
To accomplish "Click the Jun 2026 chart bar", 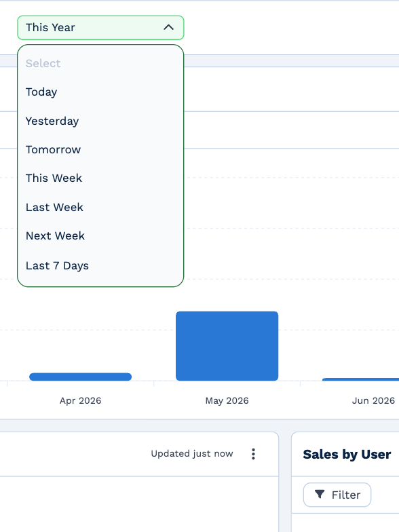I will [361, 379].
